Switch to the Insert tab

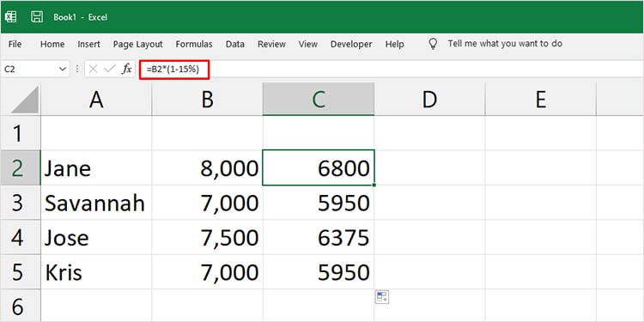coord(88,44)
